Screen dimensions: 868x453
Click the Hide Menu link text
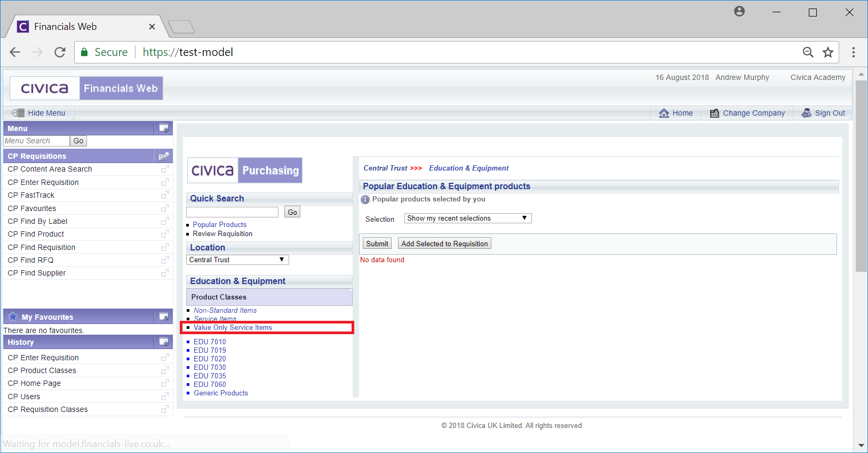tap(46, 113)
